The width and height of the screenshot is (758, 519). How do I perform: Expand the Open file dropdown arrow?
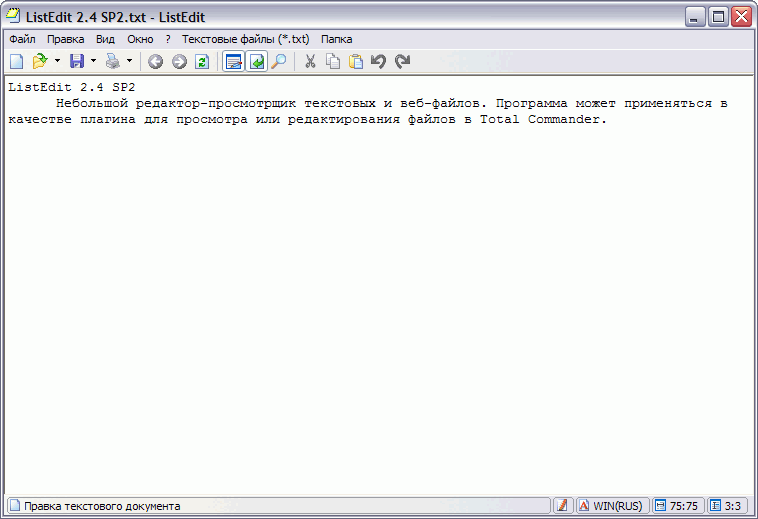58,61
